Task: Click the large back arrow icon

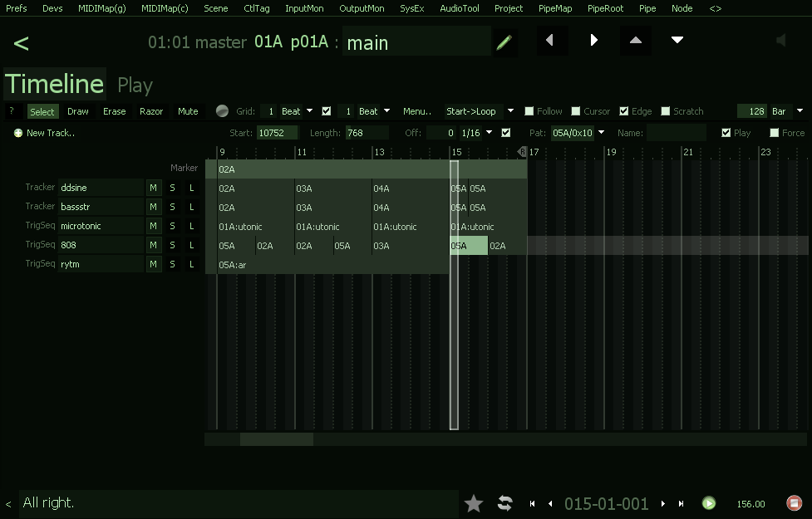Action: [x=22, y=43]
